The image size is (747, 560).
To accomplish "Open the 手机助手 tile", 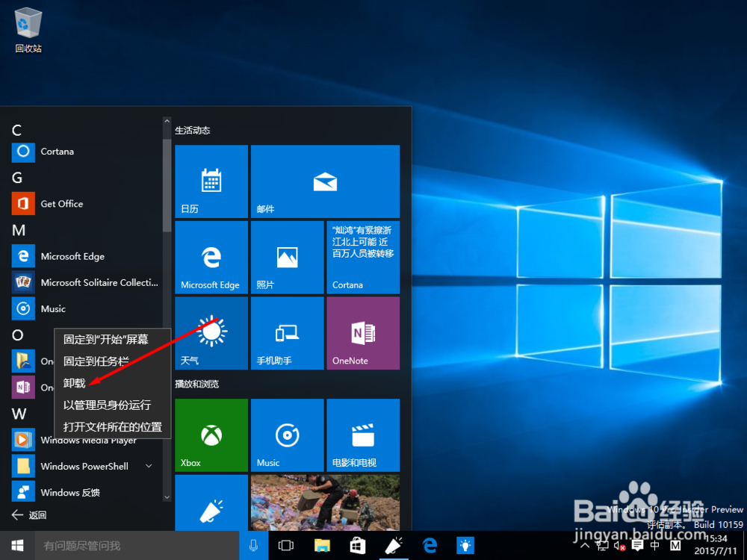I will coord(288,333).
